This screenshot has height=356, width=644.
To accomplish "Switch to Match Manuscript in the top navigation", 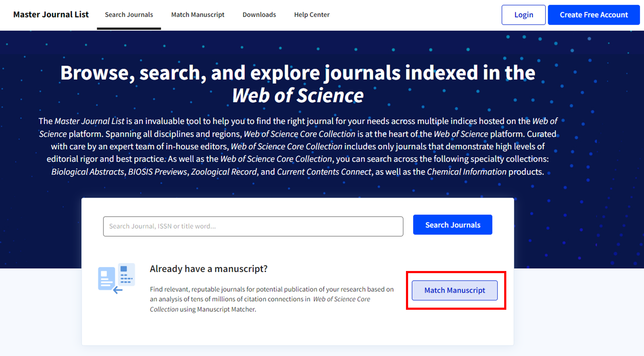I will click(x=198, y=15).
